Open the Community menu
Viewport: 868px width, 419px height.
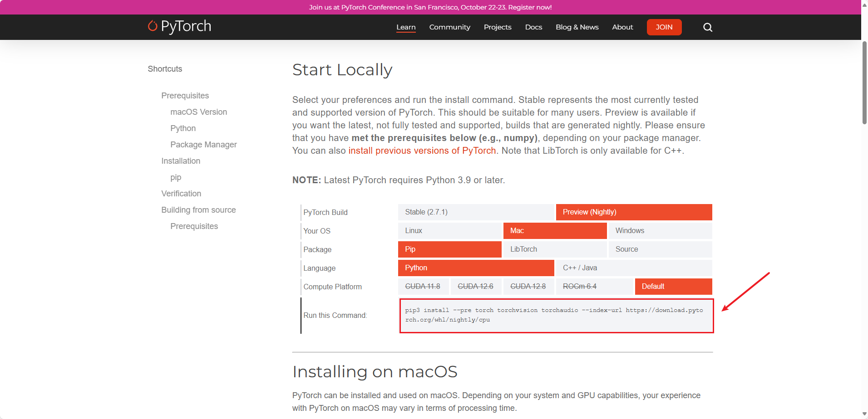pyautogui.click(x=449, y=27)
